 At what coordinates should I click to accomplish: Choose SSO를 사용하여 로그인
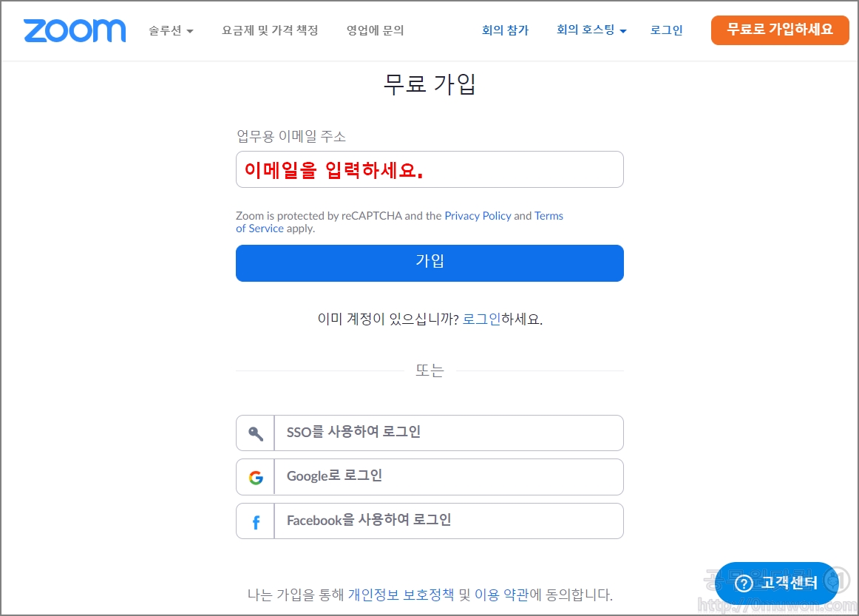pyautogui.click(x=429, y=433)
